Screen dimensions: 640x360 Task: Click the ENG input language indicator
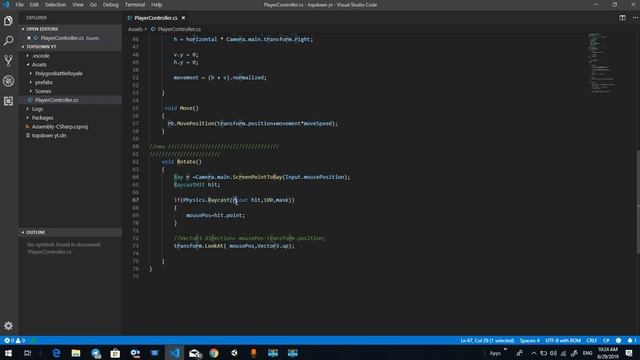click(587, 353)
